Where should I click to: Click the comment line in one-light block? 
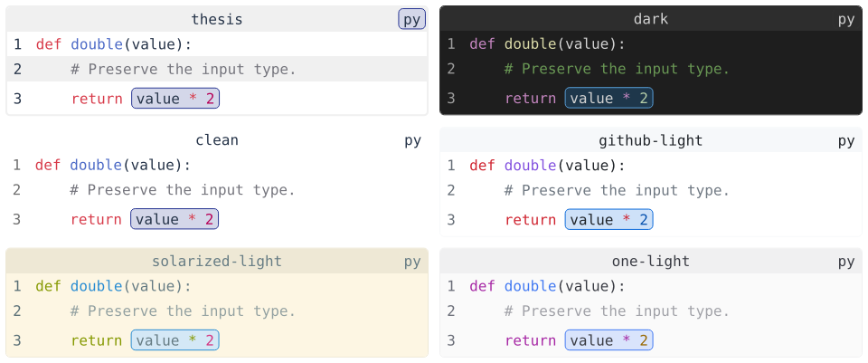point(618,310)
